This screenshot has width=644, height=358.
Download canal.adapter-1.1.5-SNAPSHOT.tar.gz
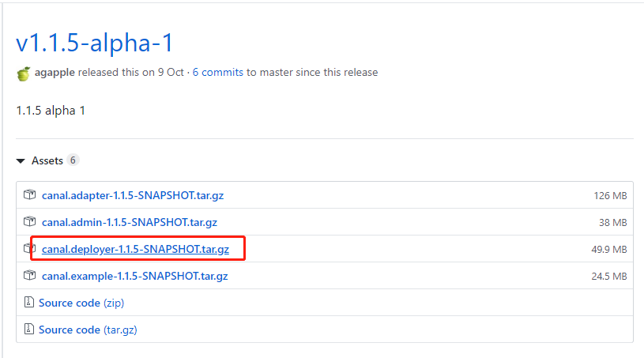tap(133, 195)
